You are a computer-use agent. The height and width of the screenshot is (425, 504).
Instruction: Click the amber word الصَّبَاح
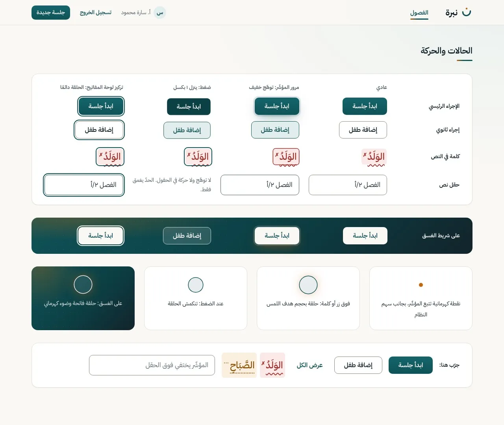pos(239,365)
